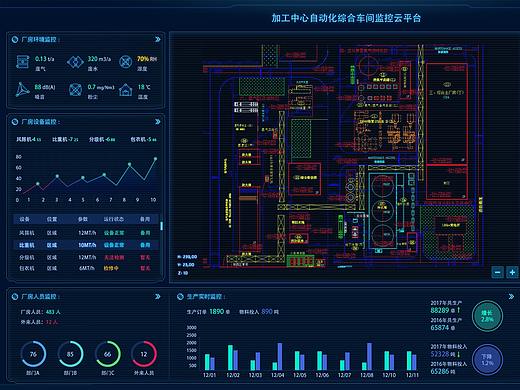Click the 参数 column header in device table
This screenshot has height=390, width=520.
click(83, 219)
